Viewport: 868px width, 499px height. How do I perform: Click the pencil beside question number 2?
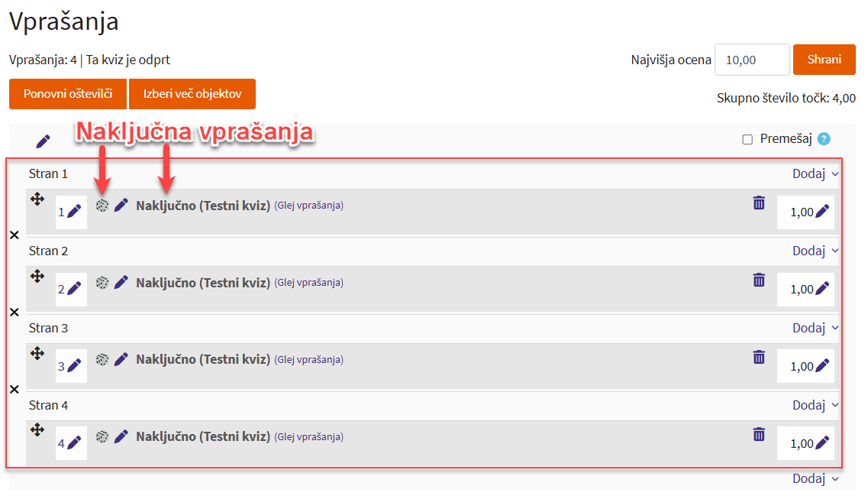[74, 289]
